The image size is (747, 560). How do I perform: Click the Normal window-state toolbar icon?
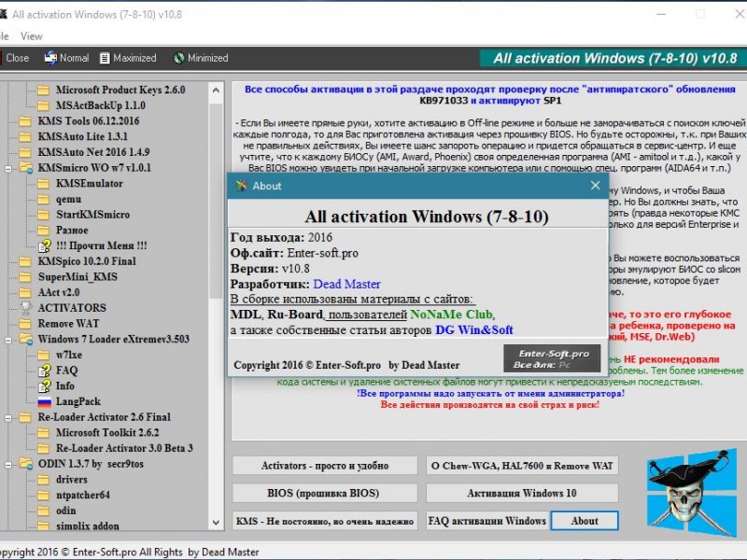50,58
